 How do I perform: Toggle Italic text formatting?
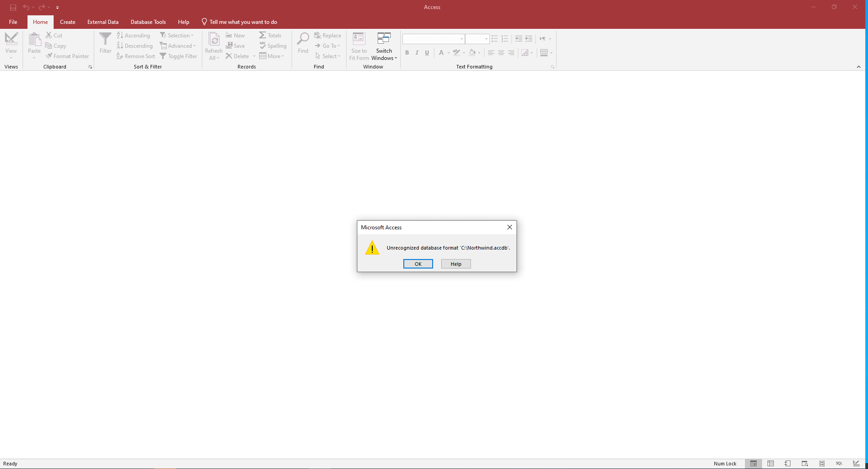tap(416, 53)
